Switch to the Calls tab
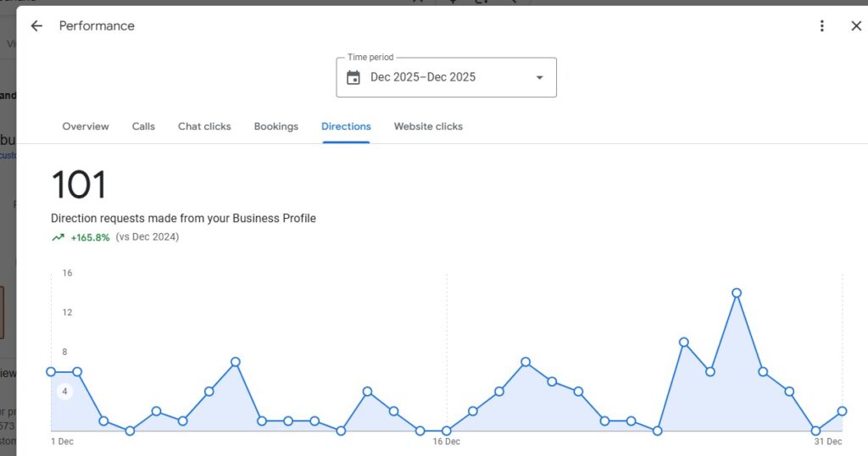The image size is (868, 456). coord(143,126)
